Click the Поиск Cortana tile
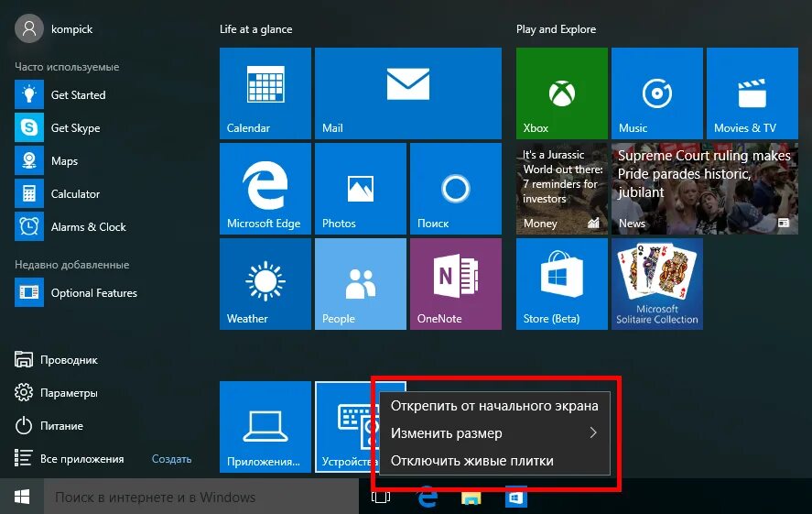 (456, 189)
